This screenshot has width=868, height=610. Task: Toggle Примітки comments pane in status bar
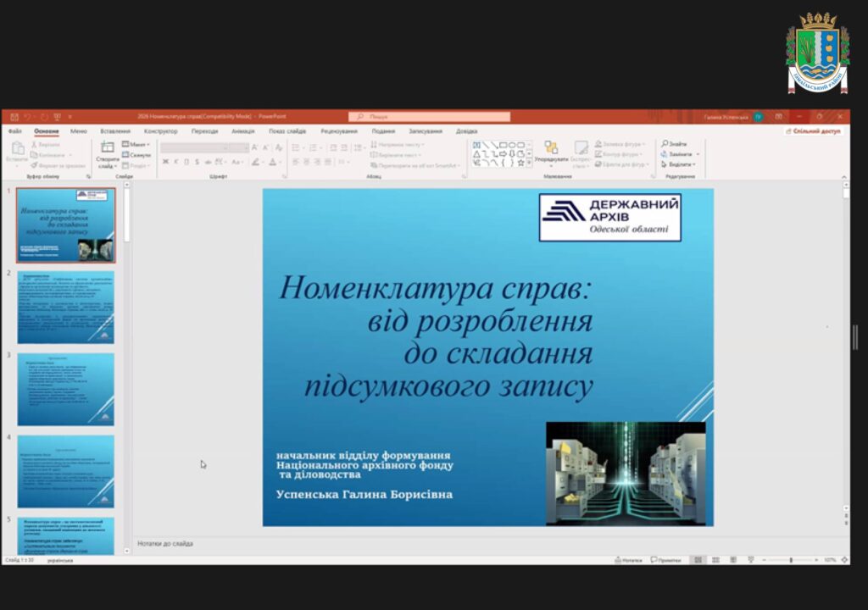[x=666, y=560]
